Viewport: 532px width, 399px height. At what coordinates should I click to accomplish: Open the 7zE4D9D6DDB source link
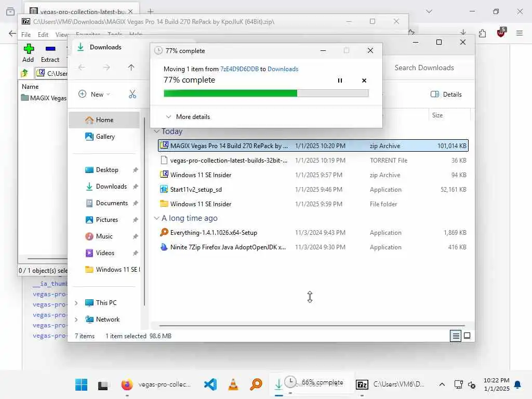240,69
